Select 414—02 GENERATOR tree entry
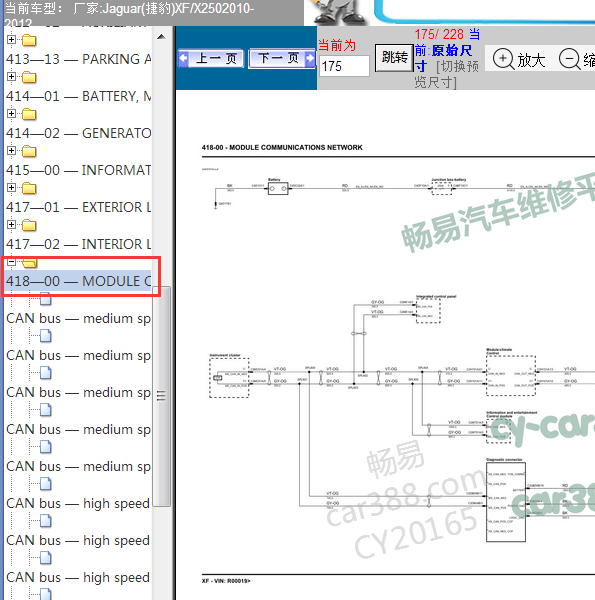595x600 pixels. [78, 133]
